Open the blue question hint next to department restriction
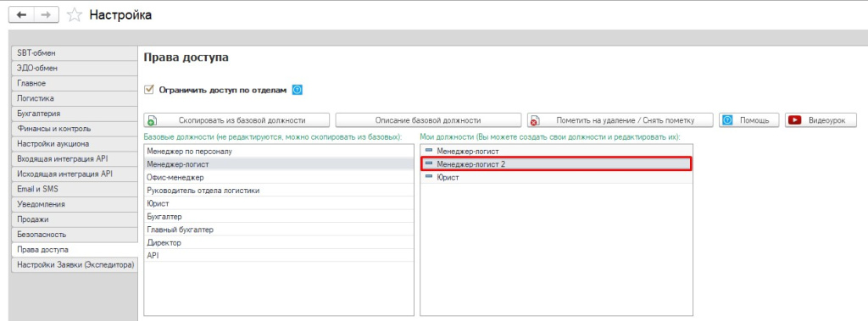 coord(298,90)
